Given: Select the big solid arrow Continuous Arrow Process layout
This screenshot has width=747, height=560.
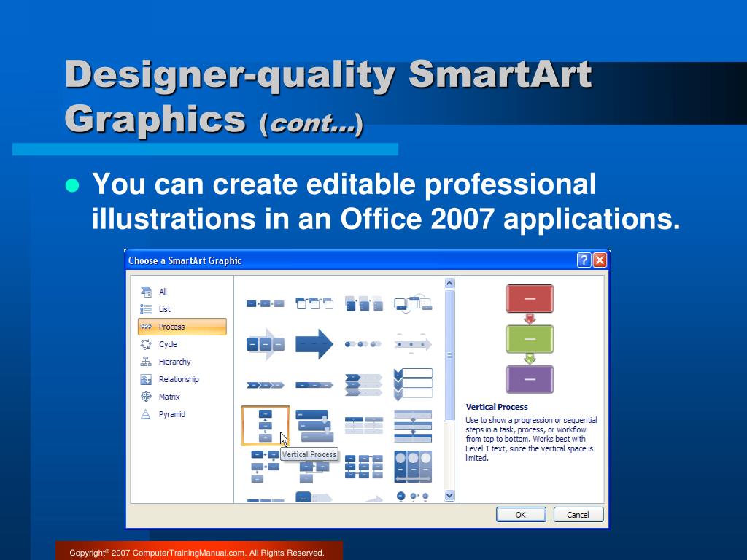Looking at the screenshot, I should pyautogui.click(x=314, y=344).
